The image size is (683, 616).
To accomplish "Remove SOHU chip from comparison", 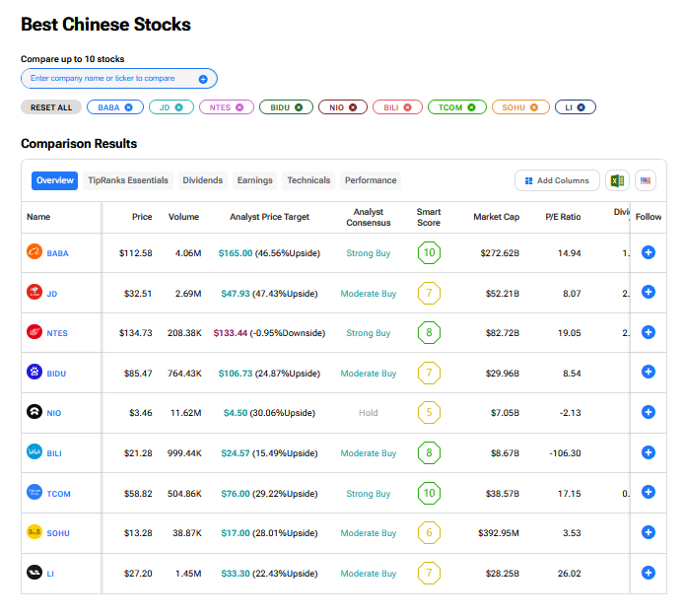I will pyautogui.click(x=534, y=107).
